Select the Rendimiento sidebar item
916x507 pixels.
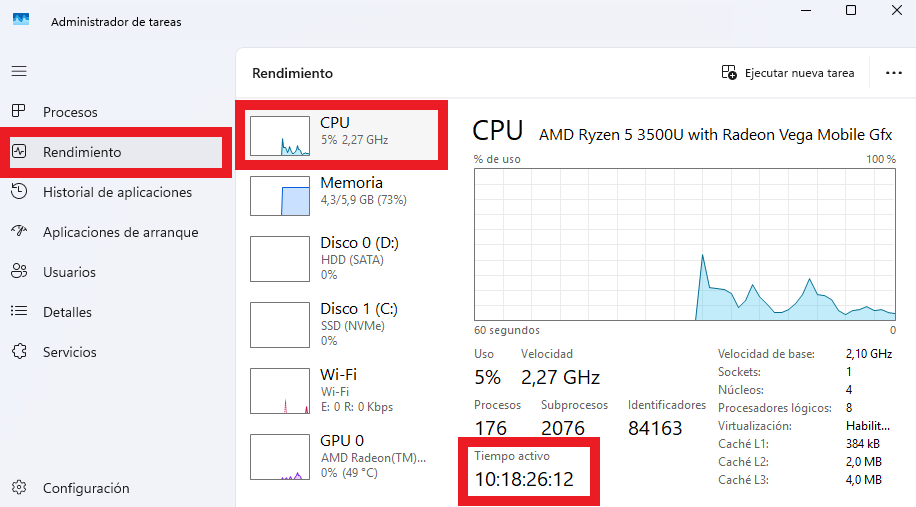click(116, 152)
